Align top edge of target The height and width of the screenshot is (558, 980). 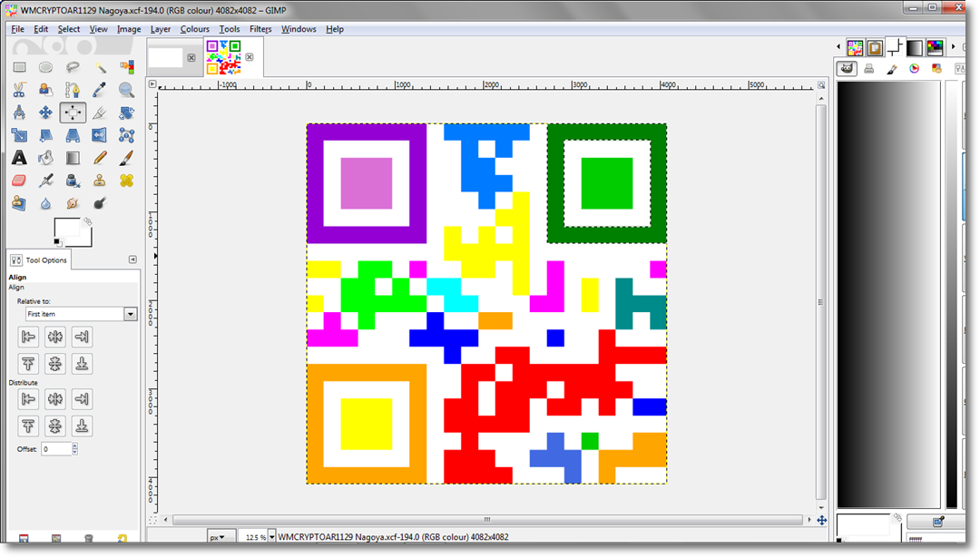(x=28, y=363)
